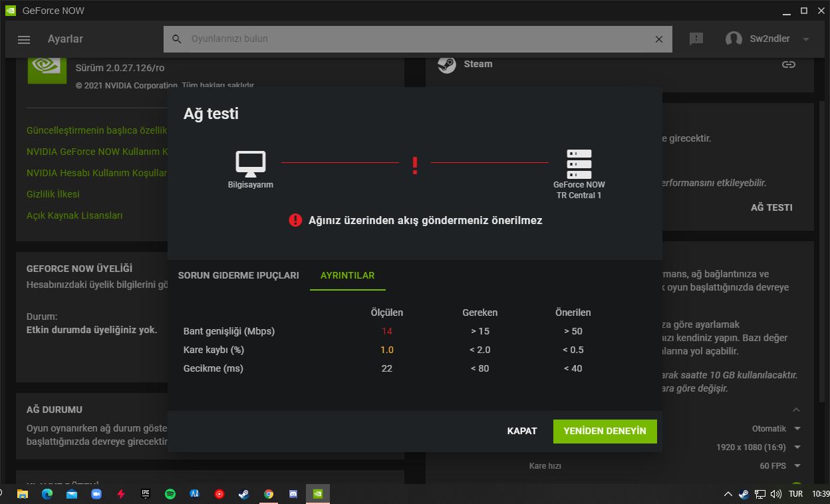
Task: Click the Bilgisayarım computer icon
Action: click(251, 164)
